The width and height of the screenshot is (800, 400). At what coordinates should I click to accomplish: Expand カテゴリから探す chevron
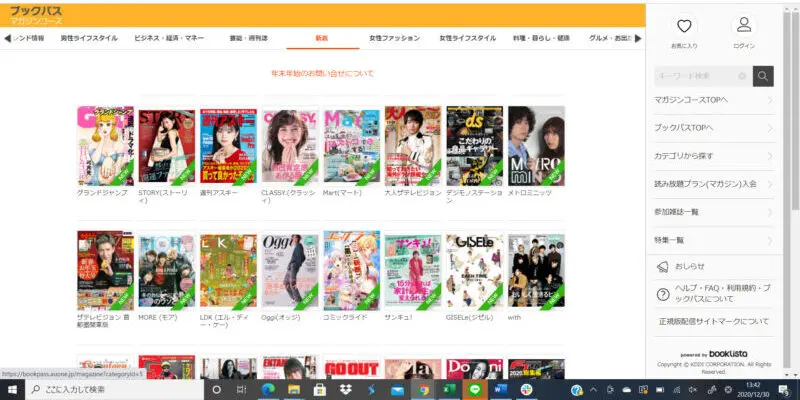coord(770,156)
